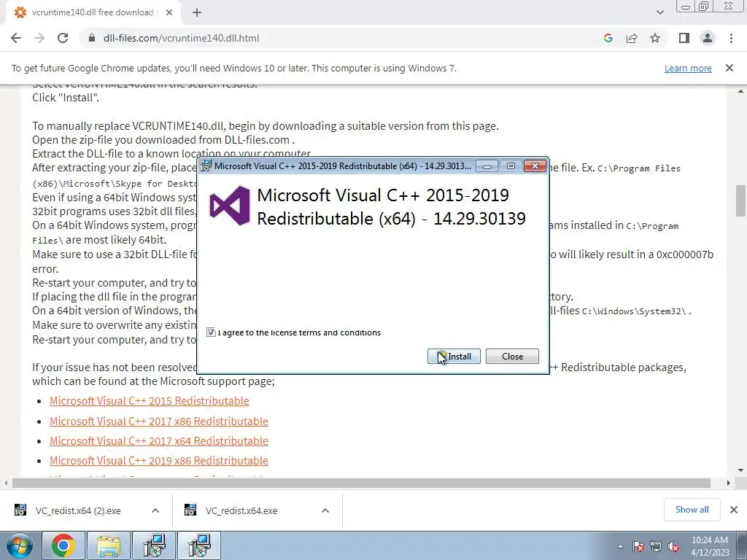Open Microsoft Visual C++ 2019 x86 Redistributable link

(x=158, y=461)
